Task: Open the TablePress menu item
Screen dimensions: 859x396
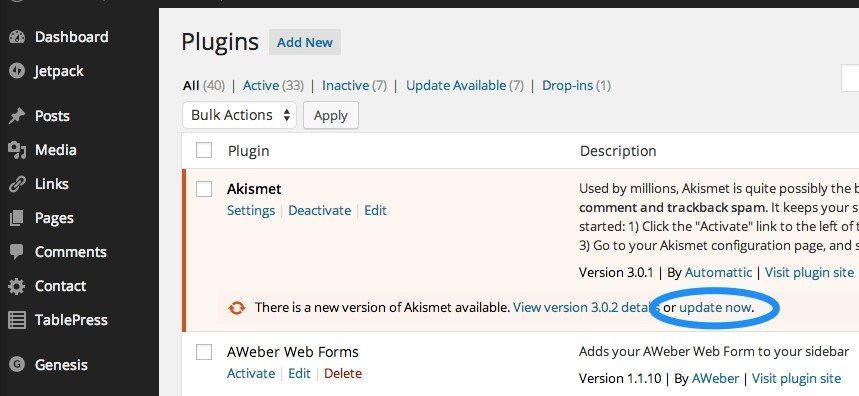Action: point(71,320)
